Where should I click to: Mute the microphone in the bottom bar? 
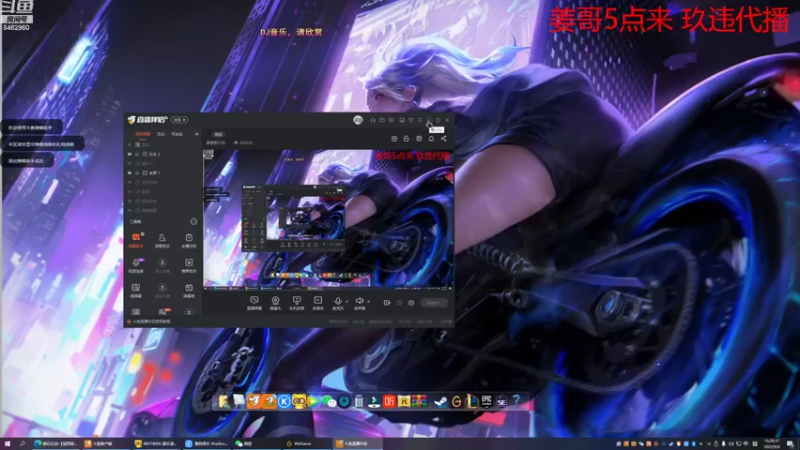(338, 303)
